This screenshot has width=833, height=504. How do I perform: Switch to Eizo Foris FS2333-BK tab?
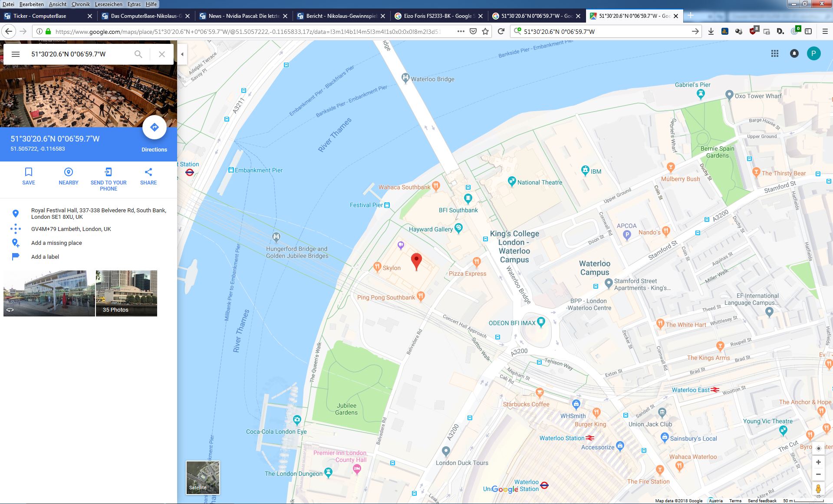pyautogui.click(x=438, y=16)
